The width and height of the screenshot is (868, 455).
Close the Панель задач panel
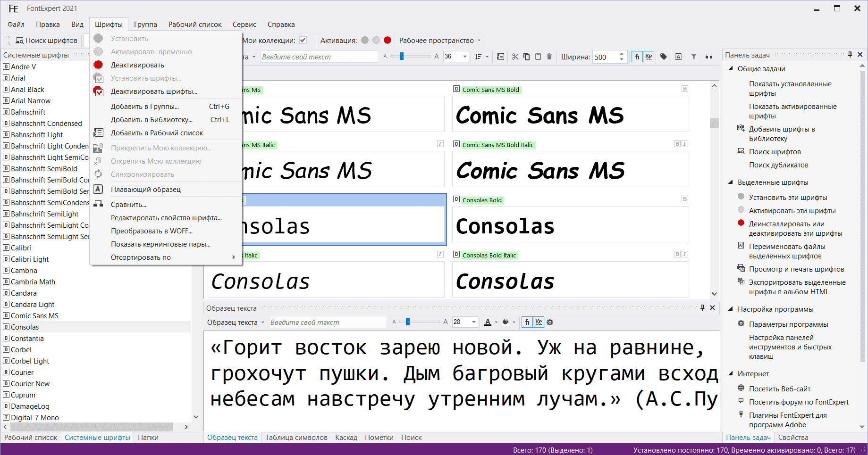tap(860, 55)
